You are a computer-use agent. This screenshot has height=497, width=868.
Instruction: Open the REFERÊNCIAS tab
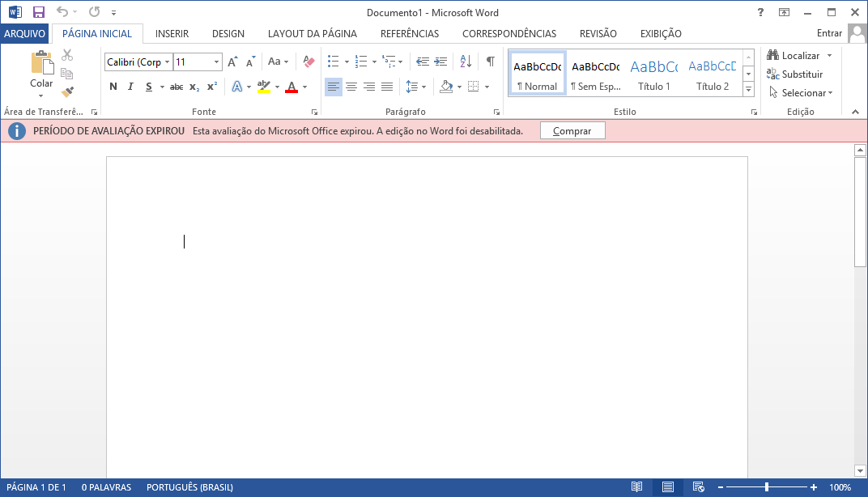pyautogui.click(x=410, y=34)
